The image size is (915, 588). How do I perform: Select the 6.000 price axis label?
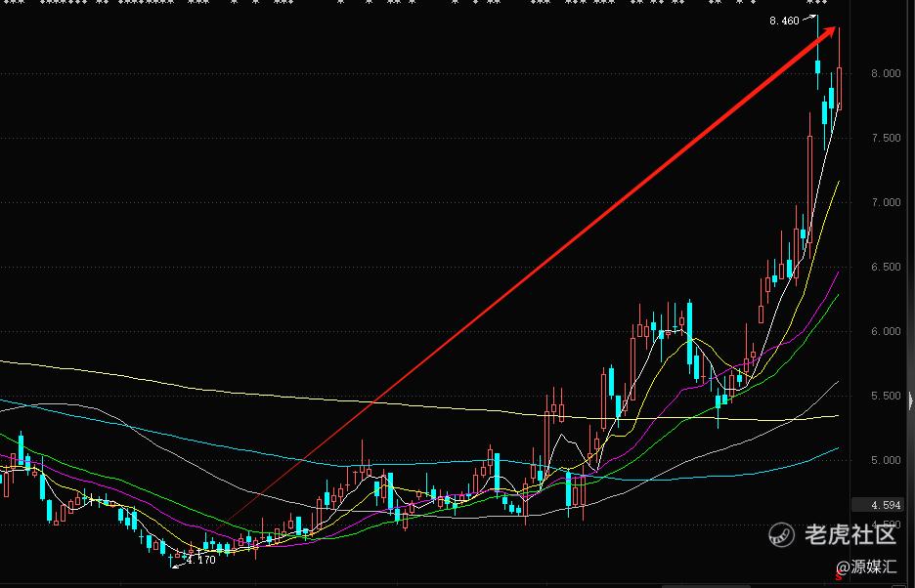tap(886, 331)
